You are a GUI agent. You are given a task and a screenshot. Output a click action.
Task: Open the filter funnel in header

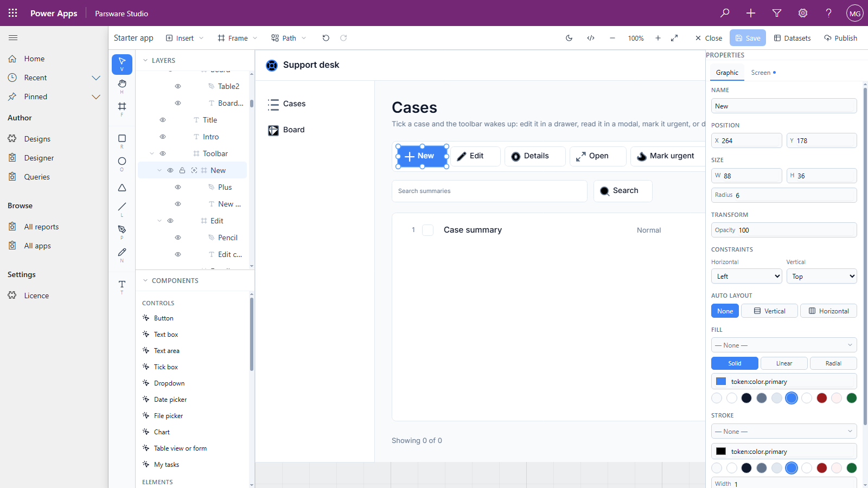[777, 13]
